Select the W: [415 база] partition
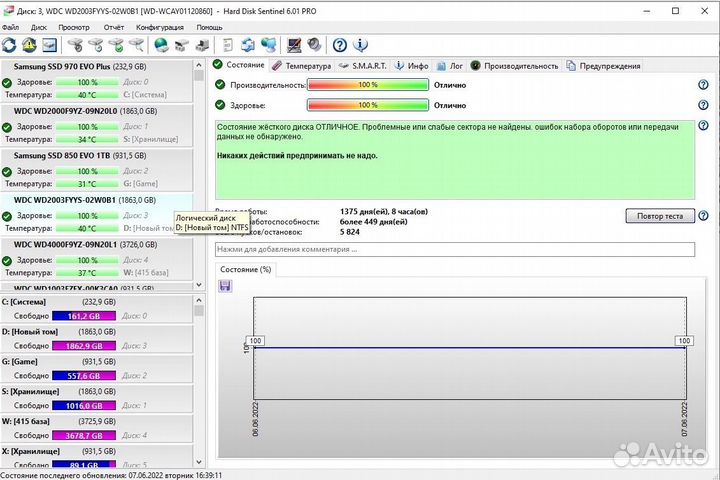Screen dimensions: 720x480 (96, 429)
